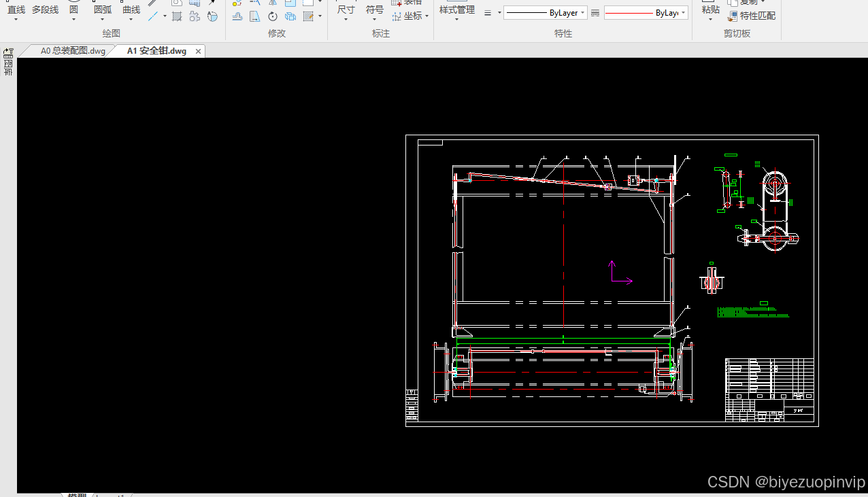Click the 3D copy/array icon in 修改 panel

[x=290, y=16]
